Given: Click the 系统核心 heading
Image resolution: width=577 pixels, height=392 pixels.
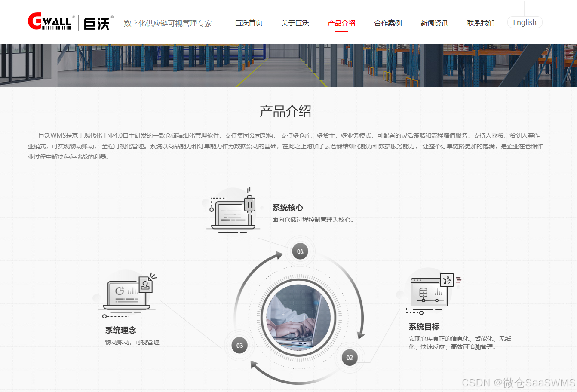Looking at the screenshot, I should coord(288,208).
